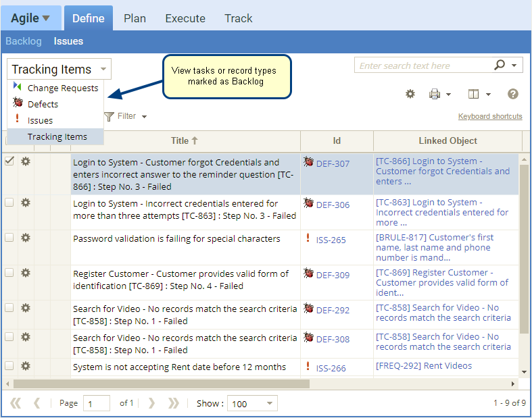Switch to the Execute tab

coord(185,18)
